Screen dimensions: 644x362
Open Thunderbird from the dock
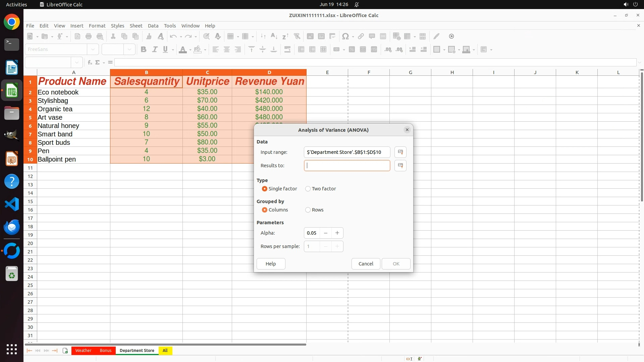pos(12,227)
